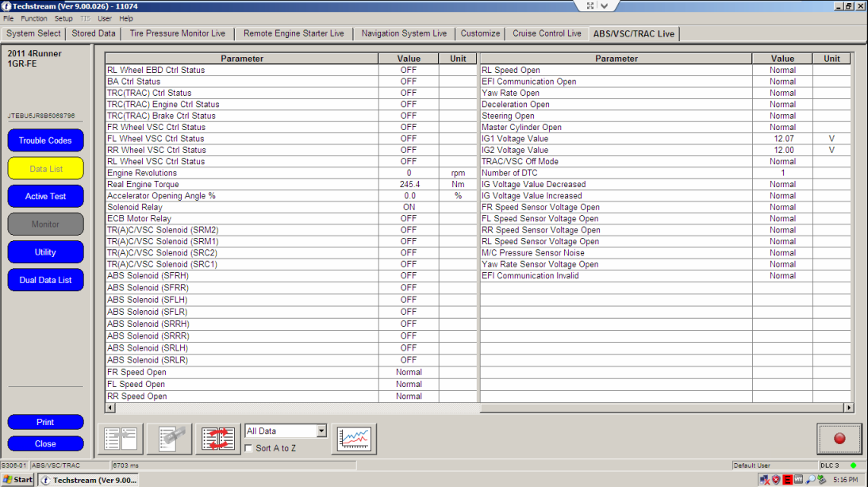Click the green DLC 3 connection indicator
The width and height of the screenshot is (868, 487).
tap(853, 466)
